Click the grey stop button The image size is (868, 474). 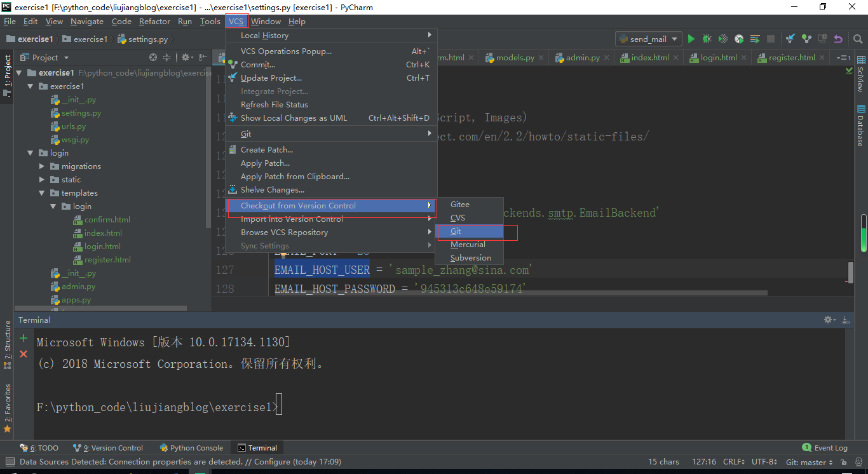pyautogui.click(x=771, y=39)
